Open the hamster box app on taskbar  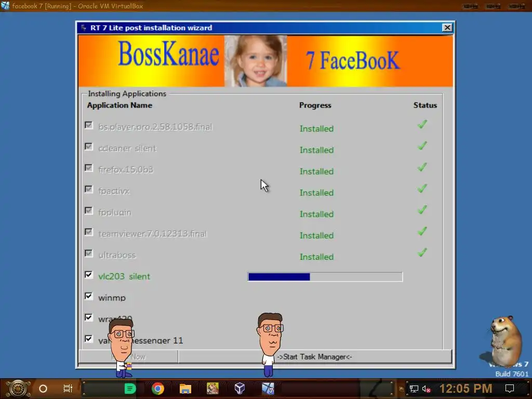212,389
